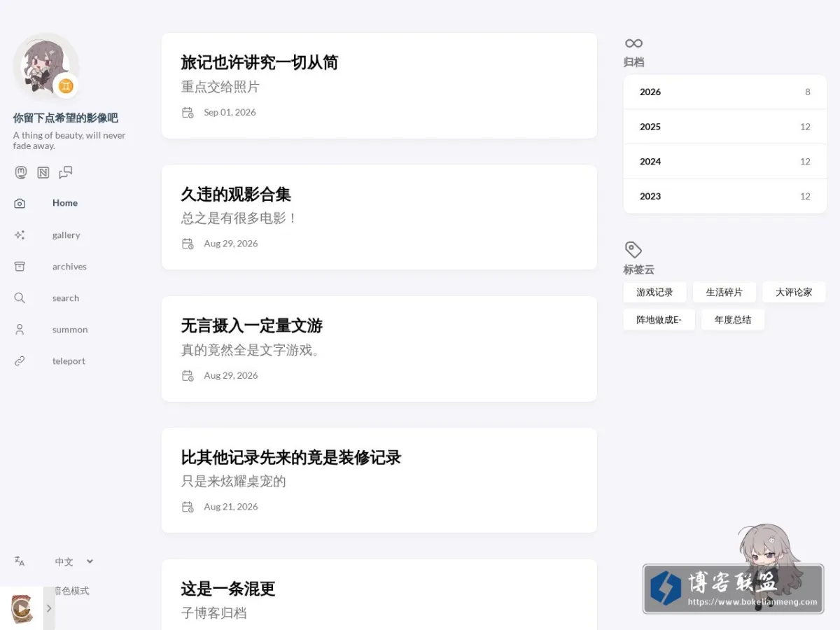Viewport: 840px width, 630px height.
Task: Click the magnifier icon beside search
Action: [20, 298]
